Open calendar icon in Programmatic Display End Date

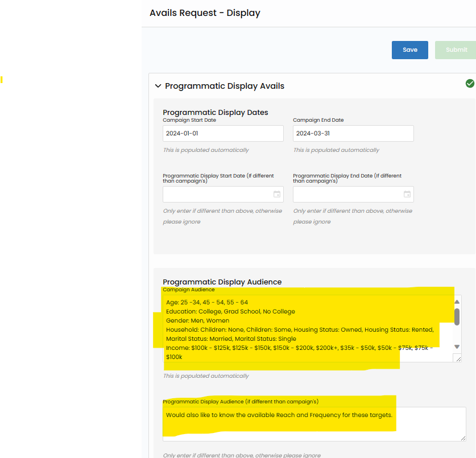coord(407,195)
